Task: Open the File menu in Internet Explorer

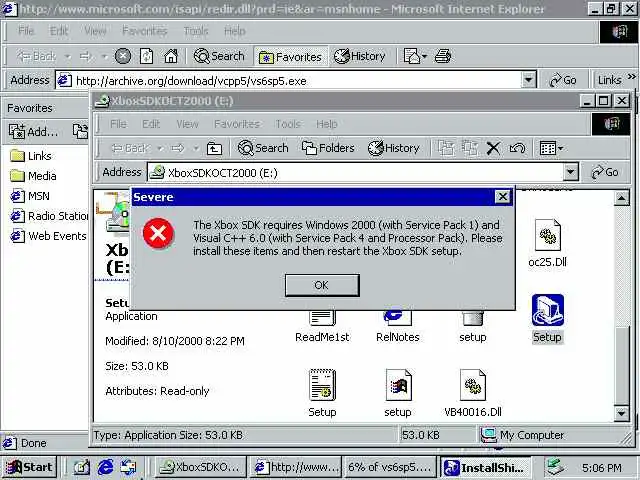Action: point(26,31)
